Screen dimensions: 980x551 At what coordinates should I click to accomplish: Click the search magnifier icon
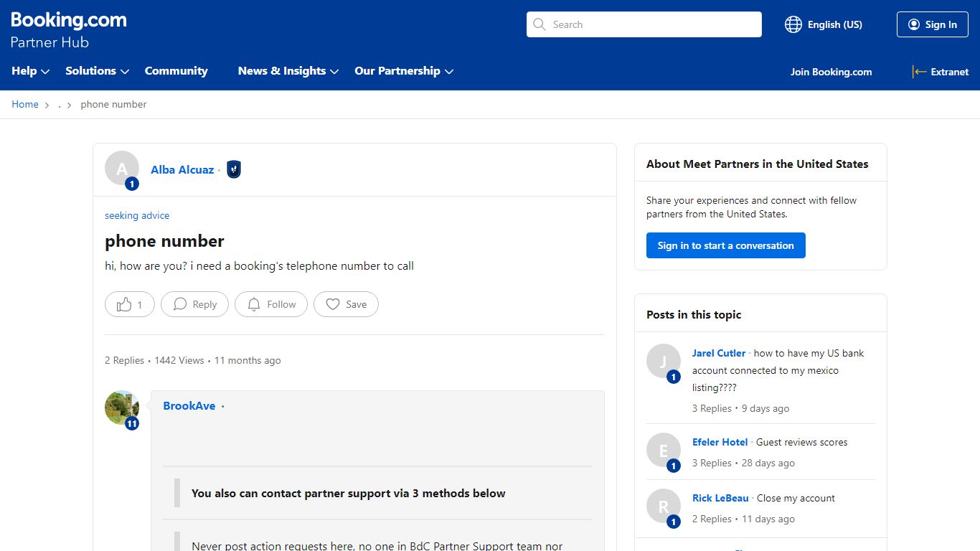(x=540, y=24)
